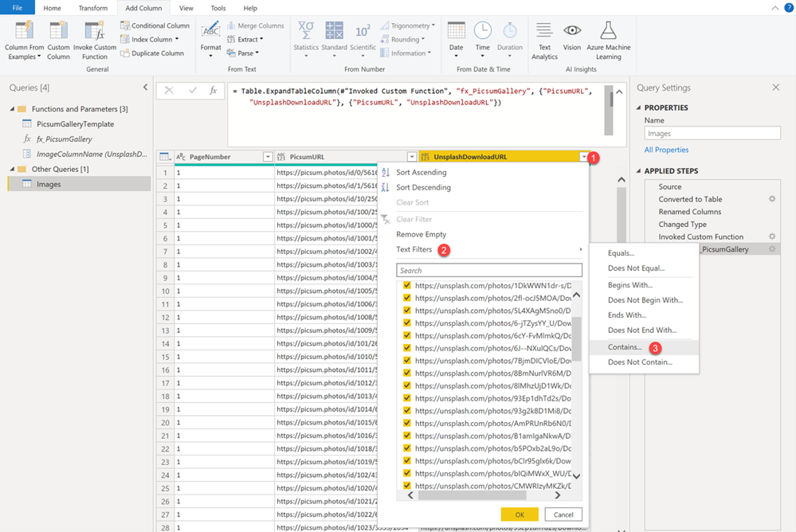Cancel formula edit with X icon
796x532 pixels.
point(169,90)
